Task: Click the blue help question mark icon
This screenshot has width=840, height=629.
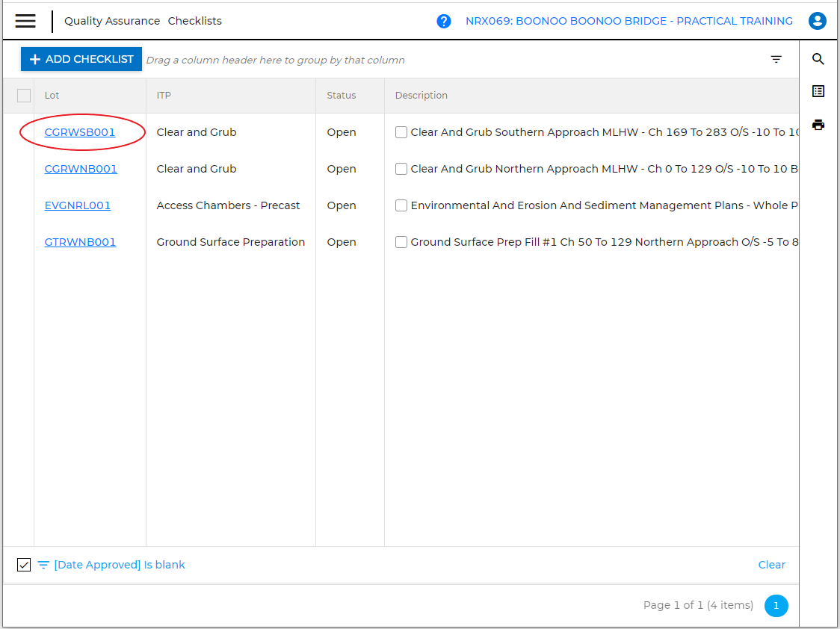Action: pos(444,21)
